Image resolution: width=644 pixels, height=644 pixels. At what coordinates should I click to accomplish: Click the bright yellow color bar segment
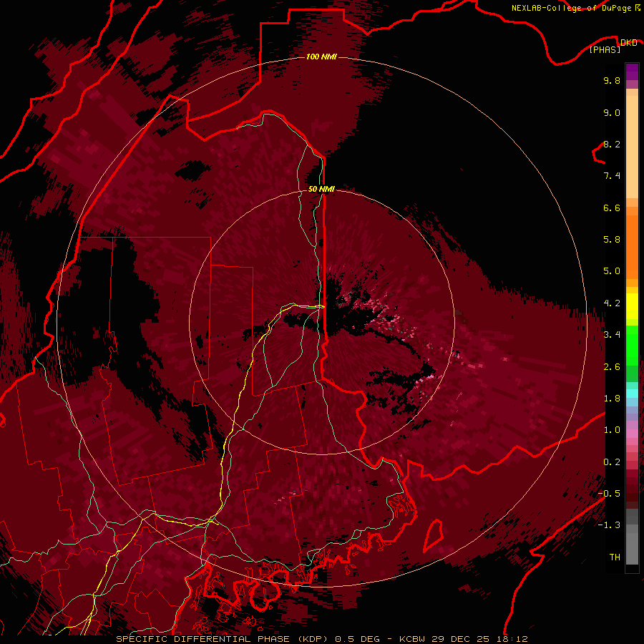click(632, 306)
